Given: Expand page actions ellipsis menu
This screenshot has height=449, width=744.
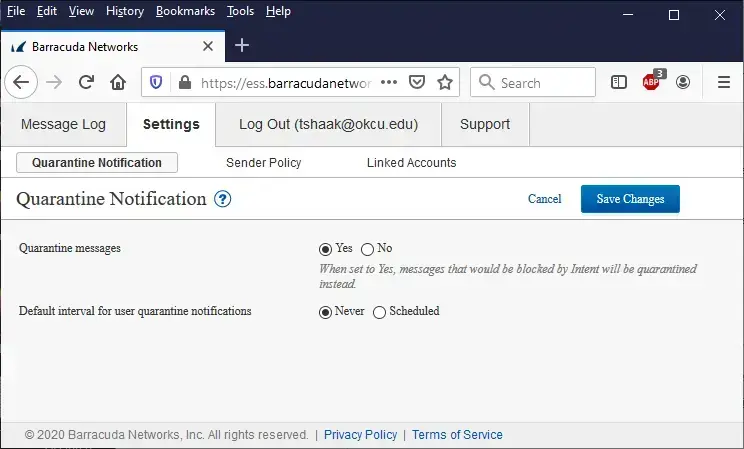Looking at the screenshot, I should 389,82.
